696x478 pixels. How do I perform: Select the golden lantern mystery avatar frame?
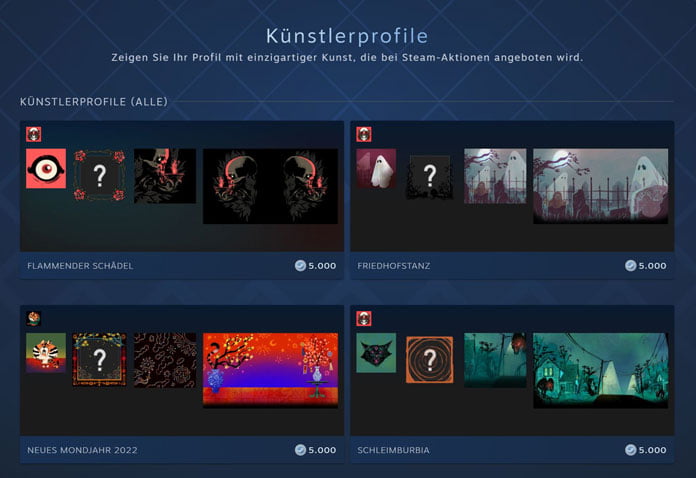click(x=99, y=359)
